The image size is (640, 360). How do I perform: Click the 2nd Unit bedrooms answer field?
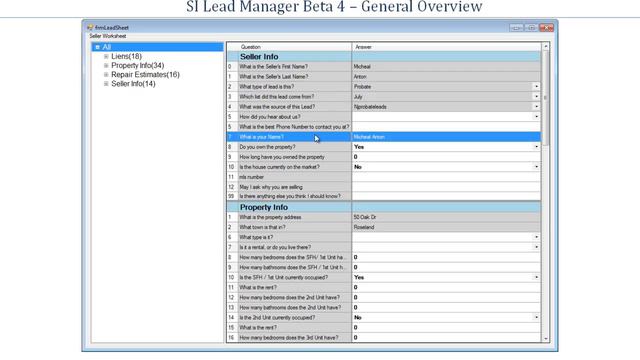click(x=446, y=298)
